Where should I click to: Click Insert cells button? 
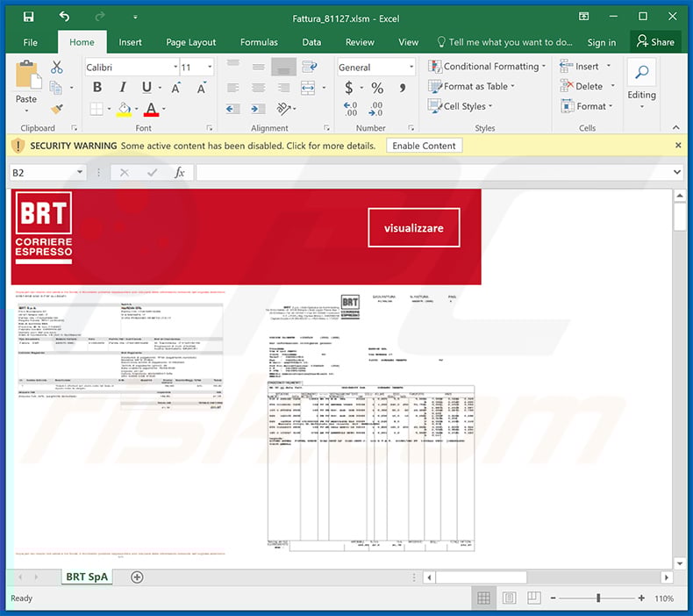(580, 67)
